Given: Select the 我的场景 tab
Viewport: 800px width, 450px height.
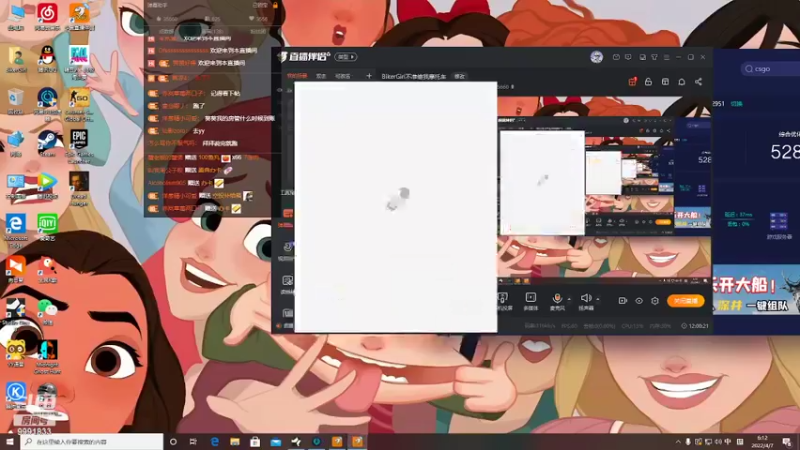Looking at the screenshot, I should tap(297, 76).
